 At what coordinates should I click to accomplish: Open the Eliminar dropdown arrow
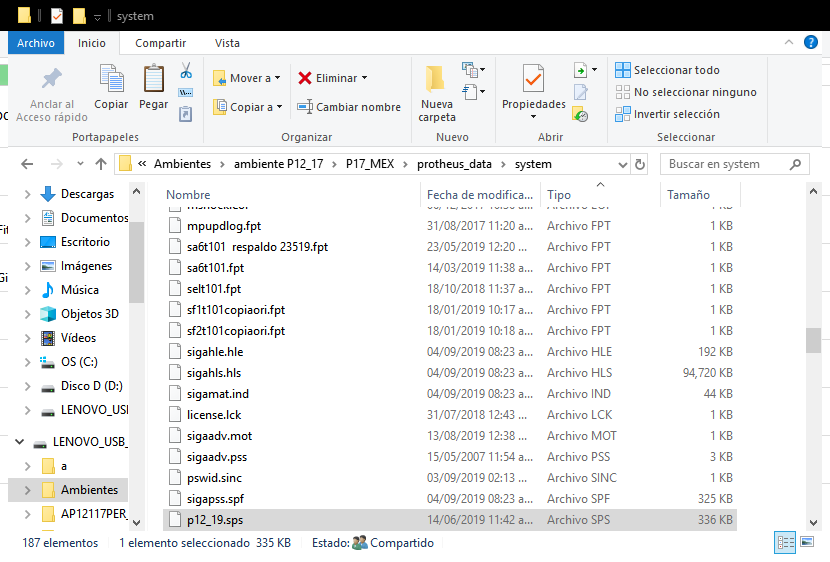(x=364, y=78)
